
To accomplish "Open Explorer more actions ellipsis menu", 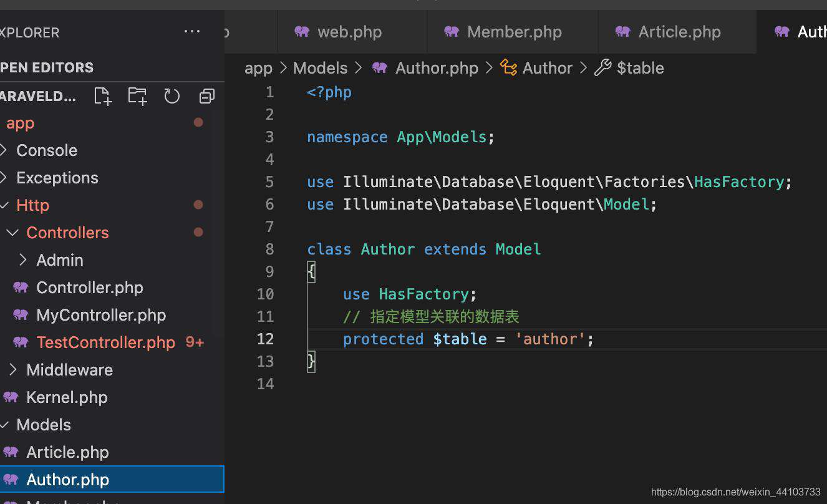I will [192, 32].
